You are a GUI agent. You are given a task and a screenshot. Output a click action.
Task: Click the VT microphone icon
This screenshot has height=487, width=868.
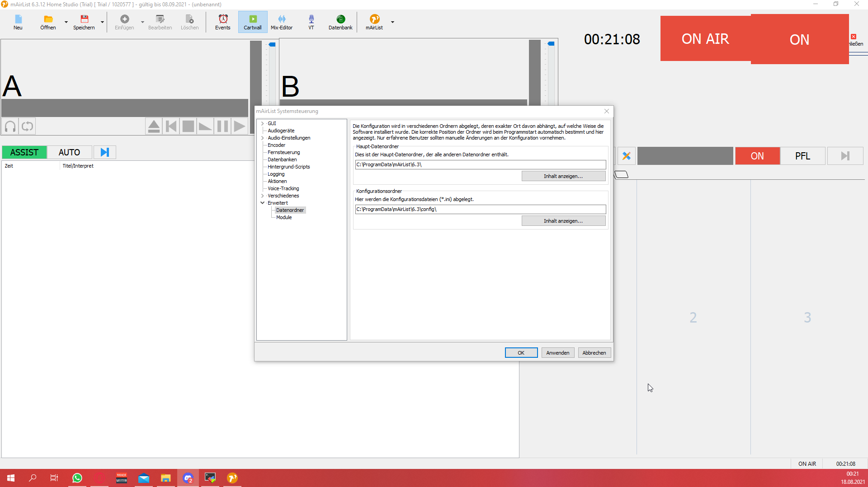click(x=311, y=22)
